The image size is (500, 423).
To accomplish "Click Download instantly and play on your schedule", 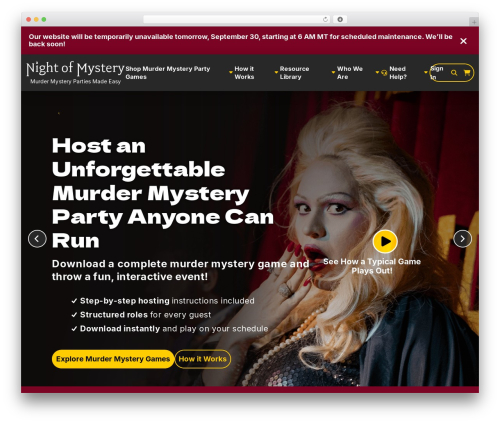I will [170, 329].
